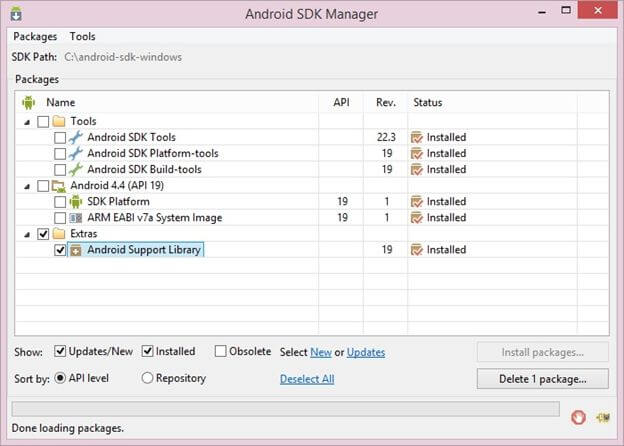Uncheck the Updates/New filter checkbox
The height and width of the screenshot is (446, 624).
tap(60, 352)
